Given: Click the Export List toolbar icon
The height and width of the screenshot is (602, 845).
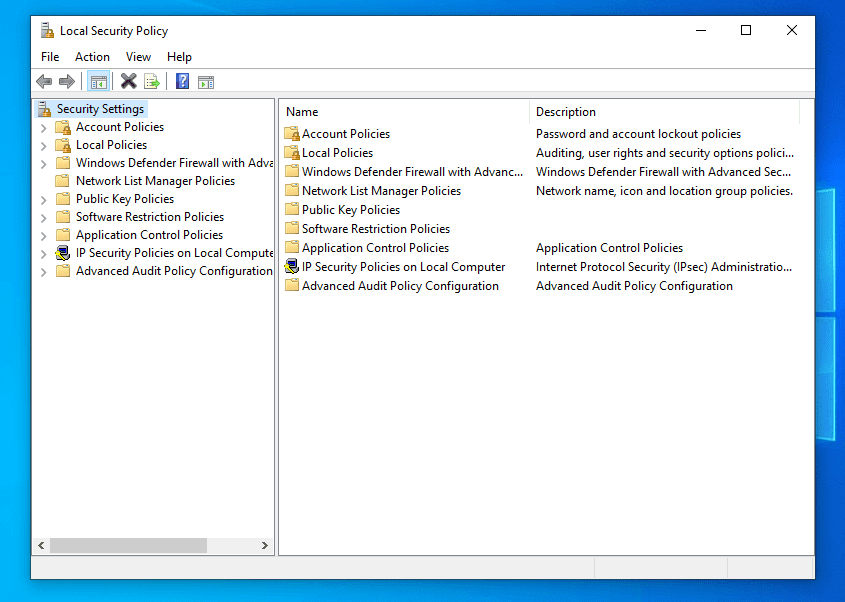Looking at the screenshot, I should coord(152,81).
